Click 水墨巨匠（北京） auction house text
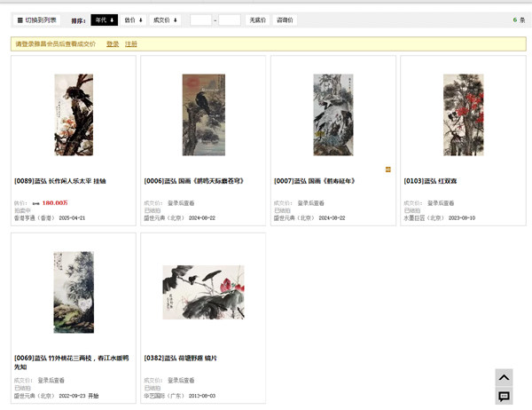 pos(424,218)
